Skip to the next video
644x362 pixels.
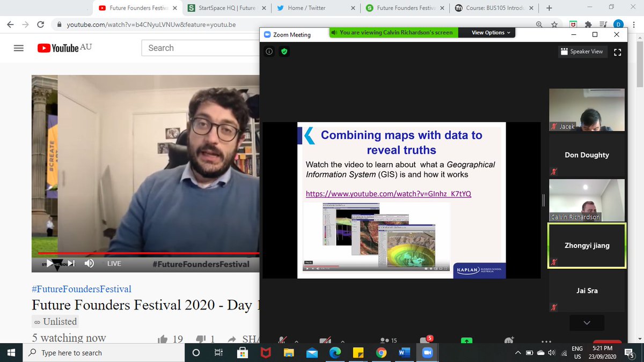click(x=71, y=263)
